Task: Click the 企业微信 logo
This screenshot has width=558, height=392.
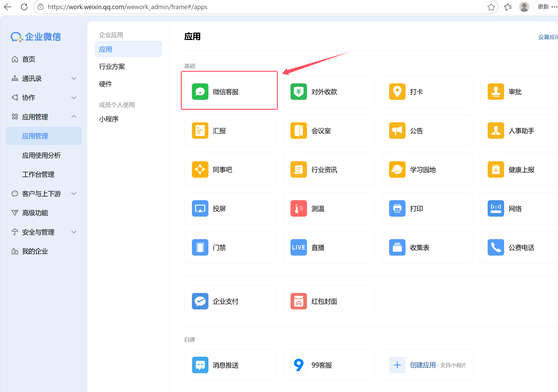Action: (x=36, y=37)
